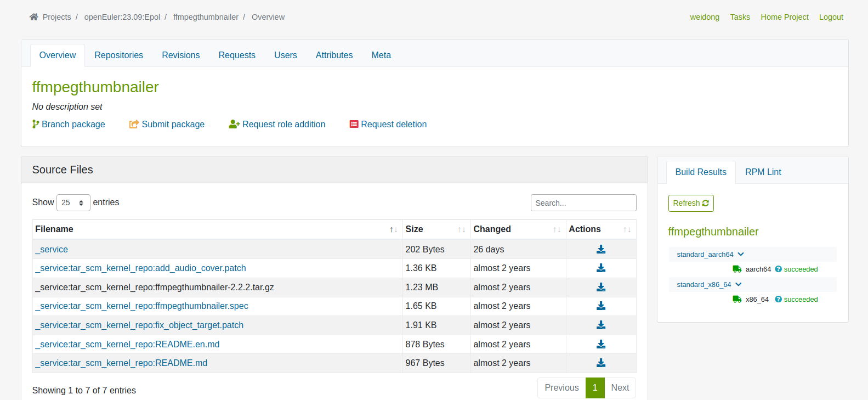This screenshot has height=400, width=868.
Task: Open README.en.md file link
Action: tap(127, 345)
